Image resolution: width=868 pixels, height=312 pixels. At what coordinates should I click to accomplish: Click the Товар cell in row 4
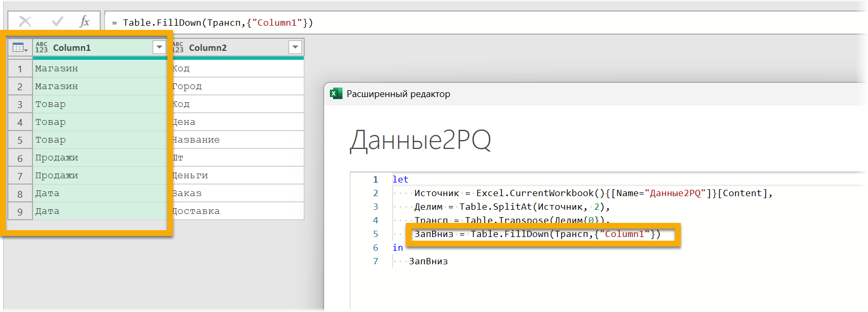click(x=100, y=122)
